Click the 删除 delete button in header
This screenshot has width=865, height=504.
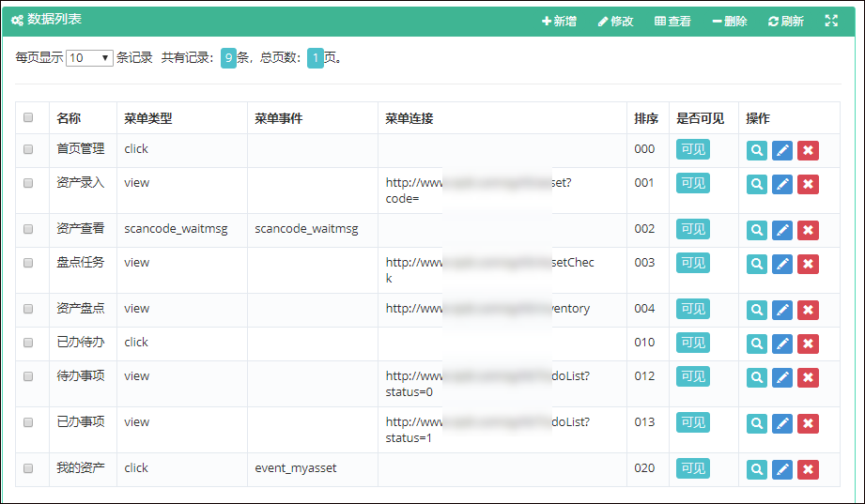click(730, 21)
